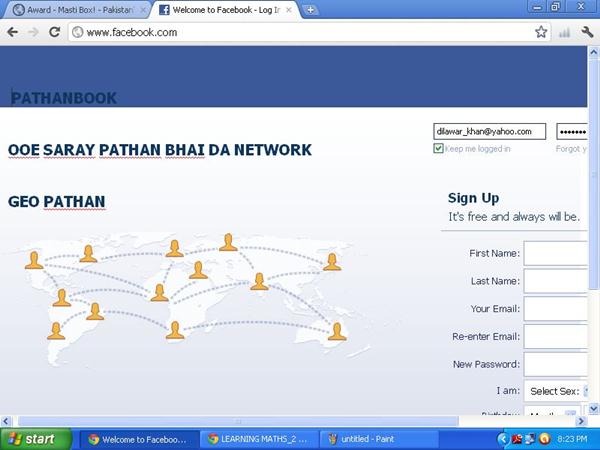Click the reload page icon
Screen dimensions: 600x450
pyautogui.click(x=55, y=32)
